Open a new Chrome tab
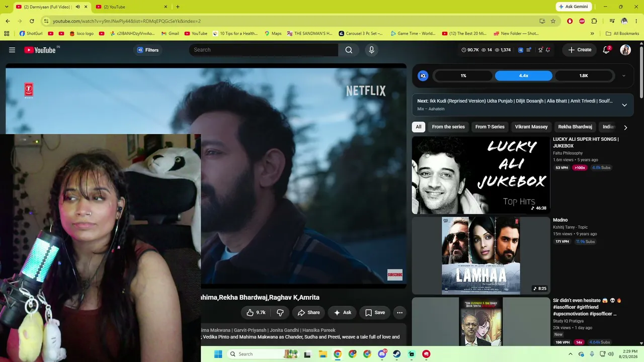Image resolution: width=644 pixels, height=362 pixels. 178,7
